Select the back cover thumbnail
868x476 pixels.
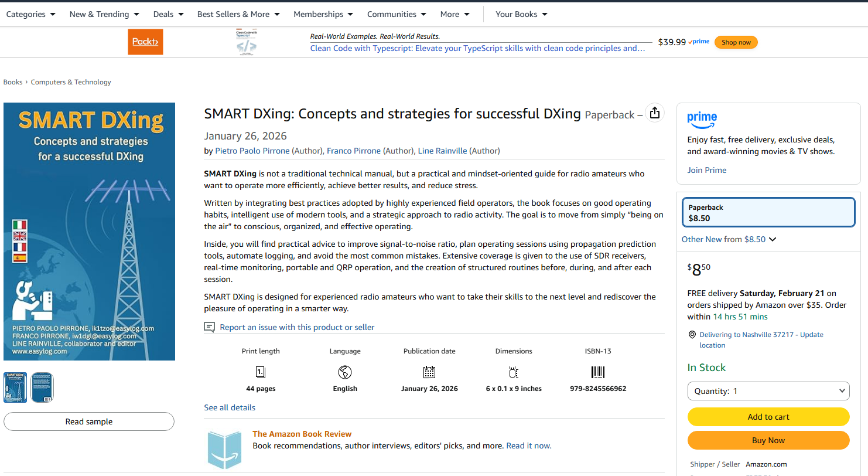[x=42, y=387]
